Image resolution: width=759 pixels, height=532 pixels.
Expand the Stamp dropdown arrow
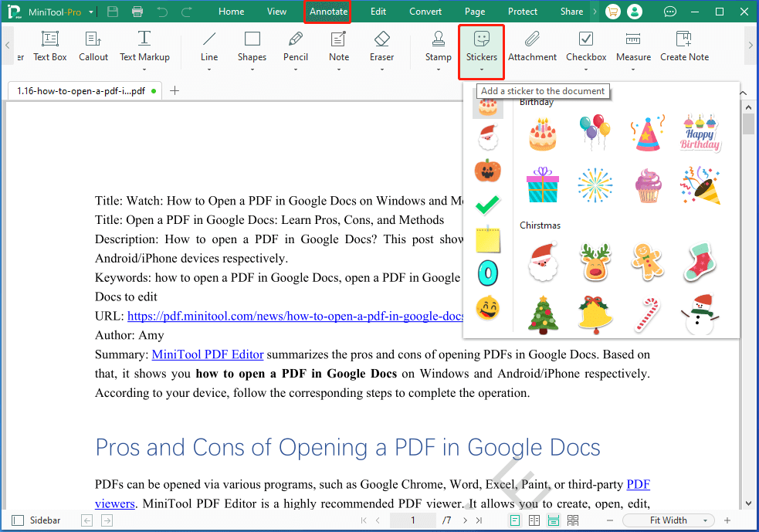pyautogui.click(x=438, y=69)
